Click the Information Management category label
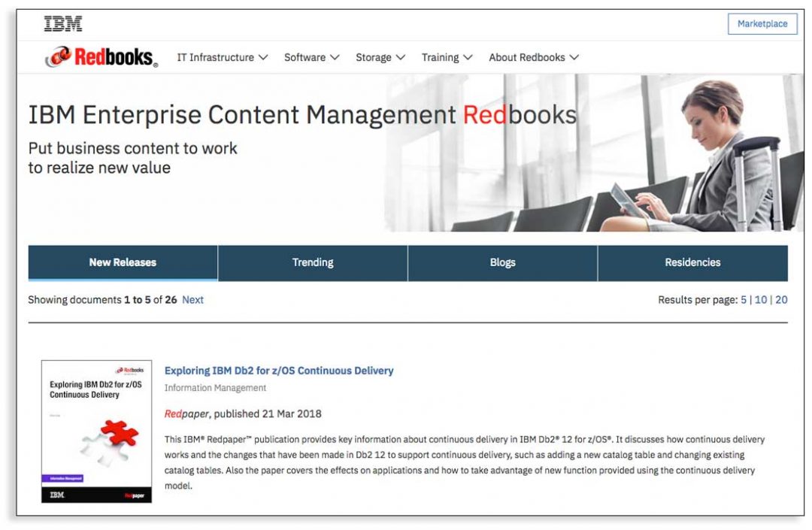The height and width of the screenshot is (530, 812). tap(215, 388)
